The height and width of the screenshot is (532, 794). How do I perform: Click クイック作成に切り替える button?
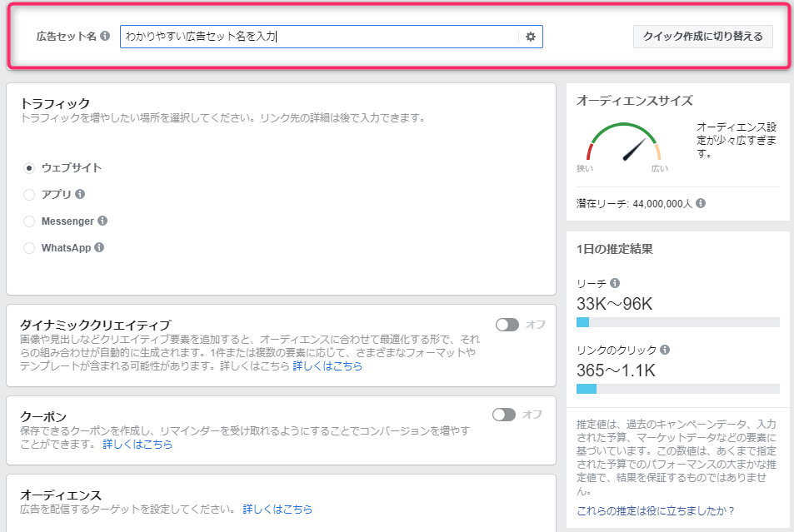tap(703, 37)
